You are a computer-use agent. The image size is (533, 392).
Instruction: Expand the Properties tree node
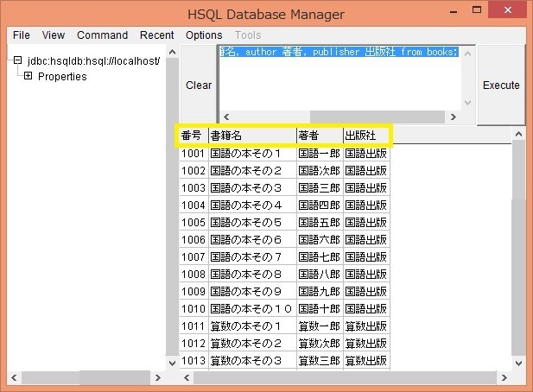tap(28, 76)
